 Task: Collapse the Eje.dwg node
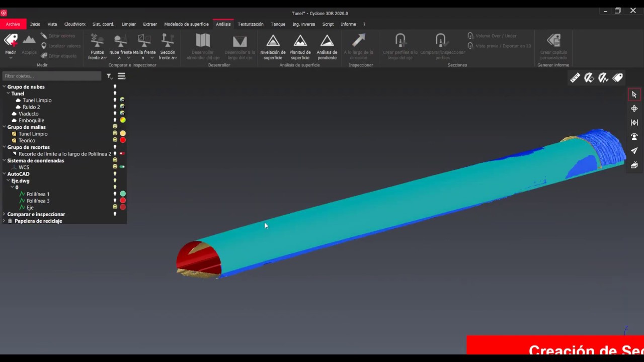pyautogui.click(x=8, y=180)
